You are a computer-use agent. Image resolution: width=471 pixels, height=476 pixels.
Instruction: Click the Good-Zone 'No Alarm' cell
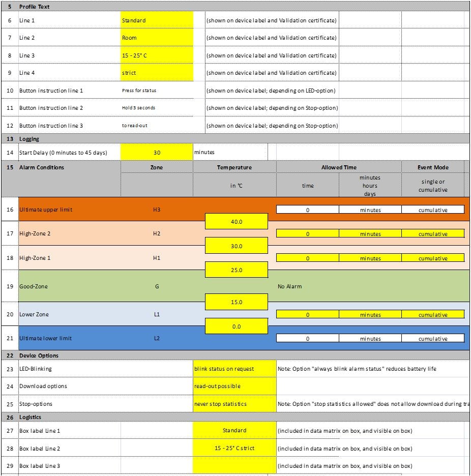[290, 286]
